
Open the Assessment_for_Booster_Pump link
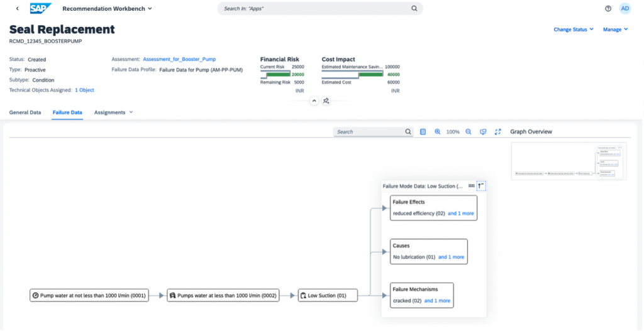point(179,59)
